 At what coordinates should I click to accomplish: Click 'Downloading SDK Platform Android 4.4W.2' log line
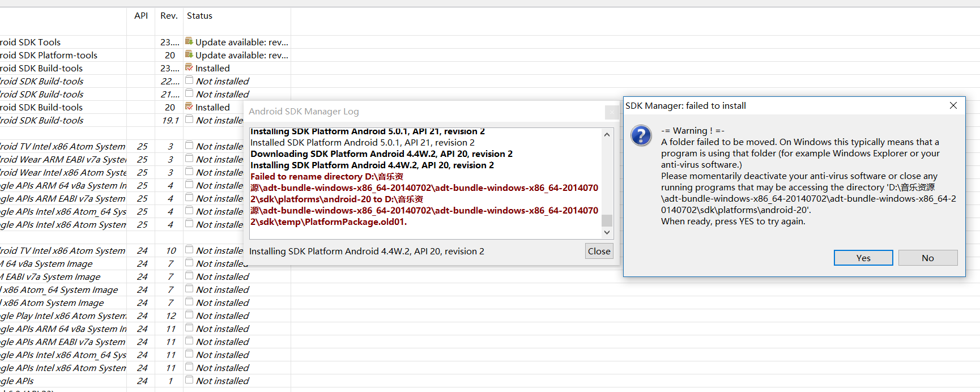pyautogui.click(x=381, y=154)
